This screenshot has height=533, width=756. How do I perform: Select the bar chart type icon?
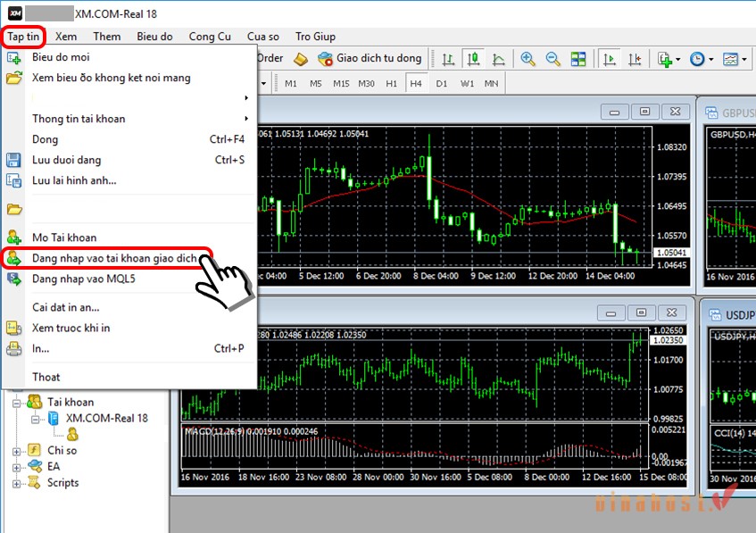coord(449,59)
